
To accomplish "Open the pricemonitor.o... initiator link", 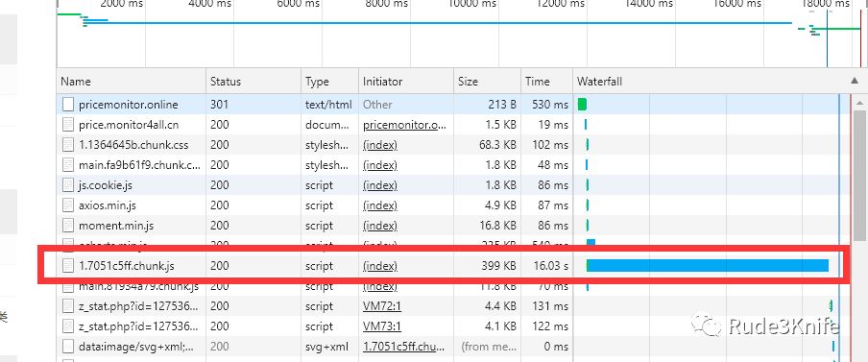I will coord(404,125).
